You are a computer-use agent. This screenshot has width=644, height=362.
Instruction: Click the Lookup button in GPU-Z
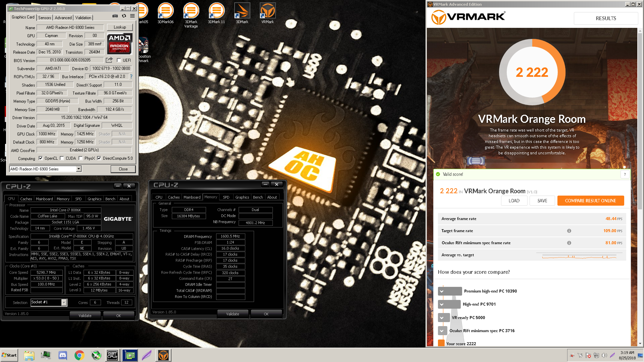click(x=120, y=27)
